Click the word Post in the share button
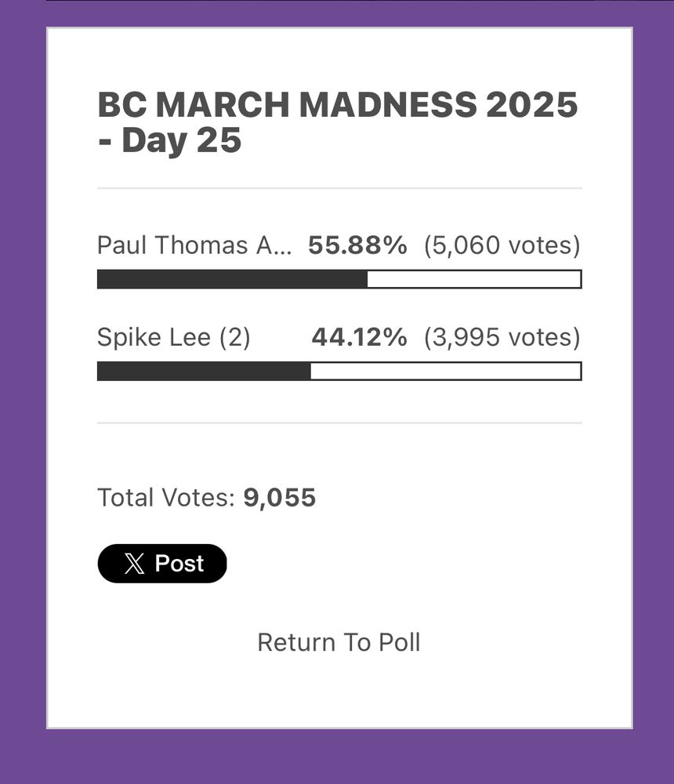 pyautogui.click(x=179, y=564)
